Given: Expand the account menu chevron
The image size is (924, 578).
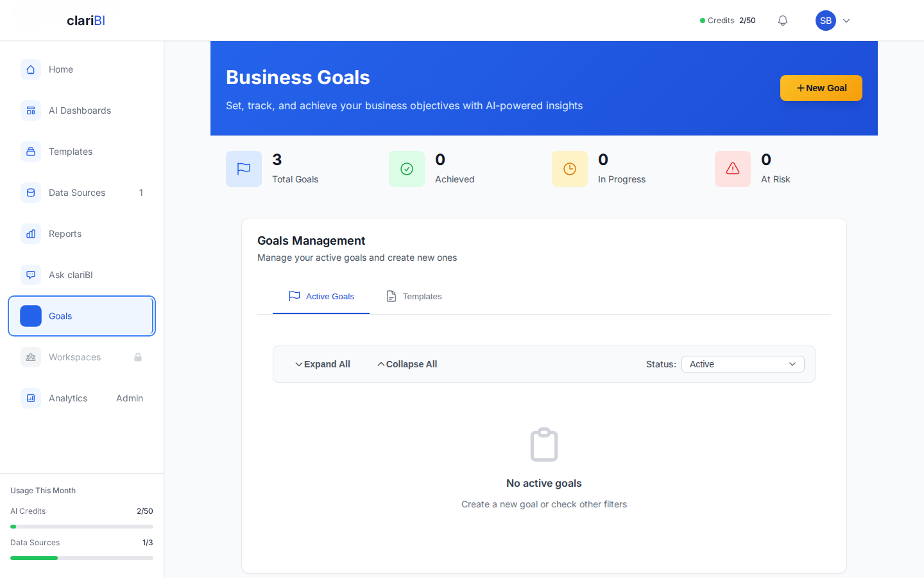Looking at the screenshot, I should point(846,21).
